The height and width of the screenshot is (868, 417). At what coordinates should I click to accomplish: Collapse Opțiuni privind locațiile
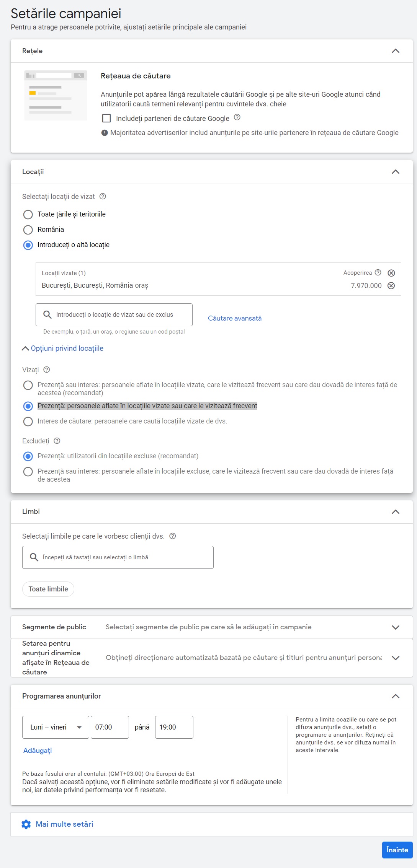(63, 348)
